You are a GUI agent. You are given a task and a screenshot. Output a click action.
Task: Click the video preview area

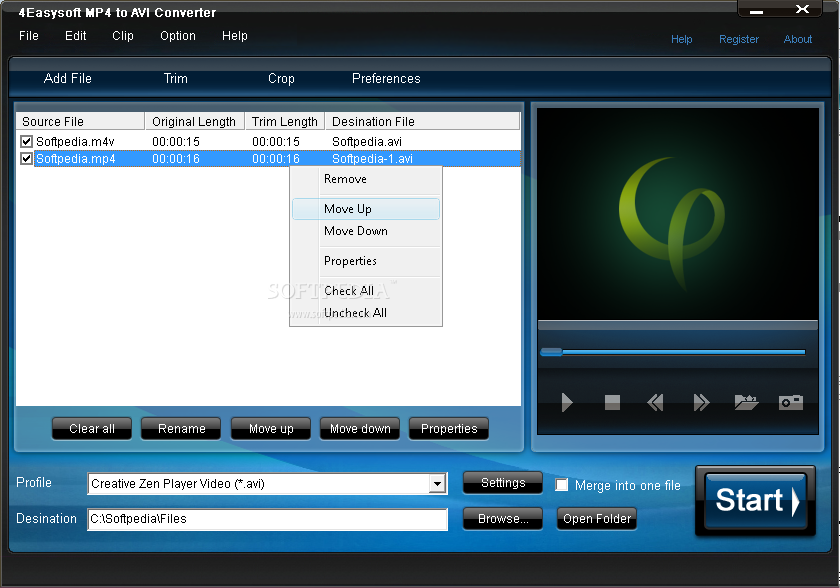[678, 214]
